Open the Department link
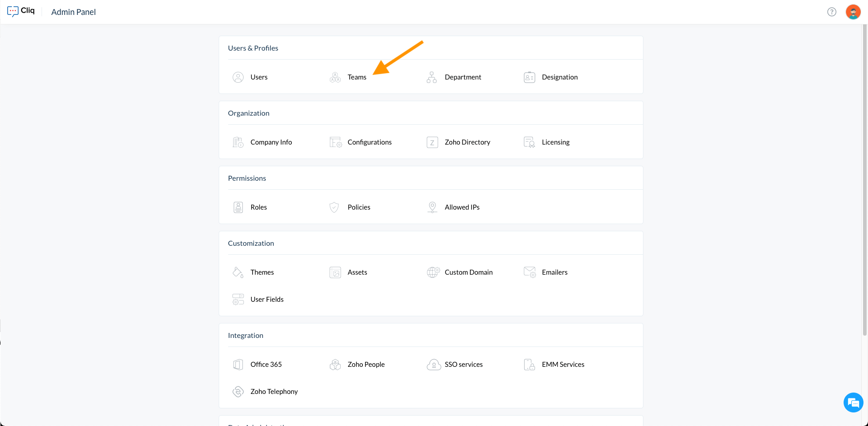 [x=463, y=77]
